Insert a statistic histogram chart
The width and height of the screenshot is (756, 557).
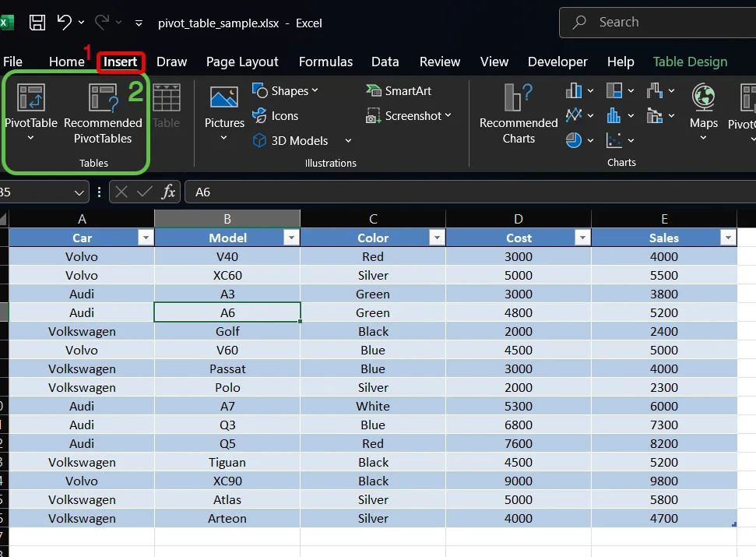point(614,115)
